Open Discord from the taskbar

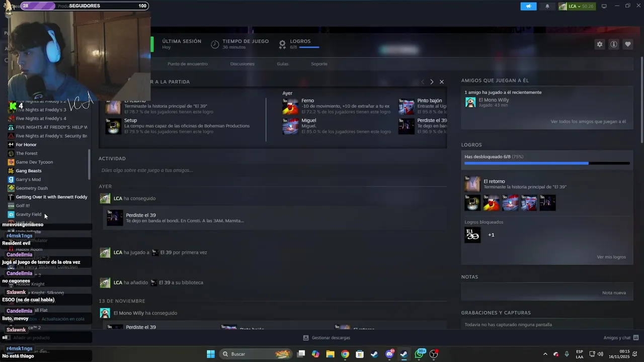pyautogui.click(x=389, y=354)
